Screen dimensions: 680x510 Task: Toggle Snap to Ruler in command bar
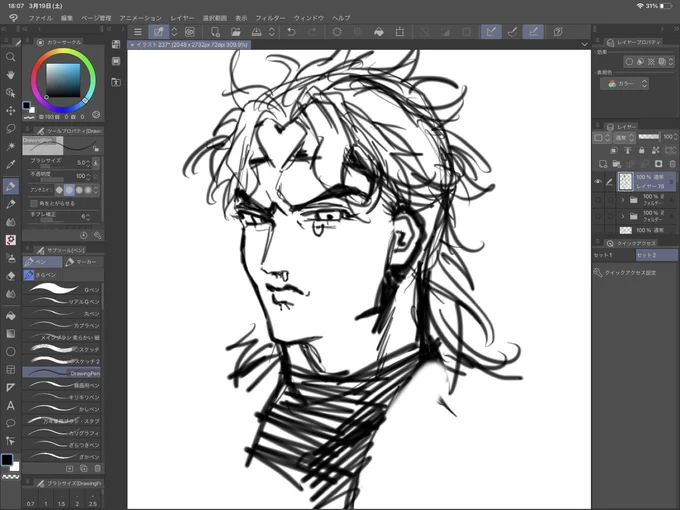(491, 32)
